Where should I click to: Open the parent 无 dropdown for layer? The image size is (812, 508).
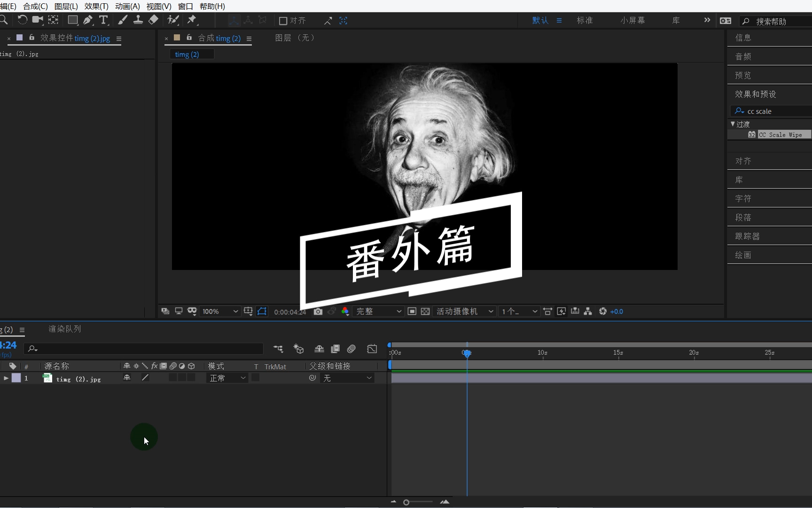point(347,378)
